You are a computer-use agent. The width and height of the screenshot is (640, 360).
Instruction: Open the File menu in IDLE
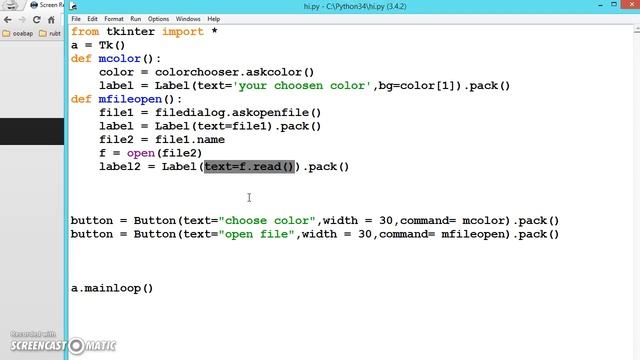(76, 19)
